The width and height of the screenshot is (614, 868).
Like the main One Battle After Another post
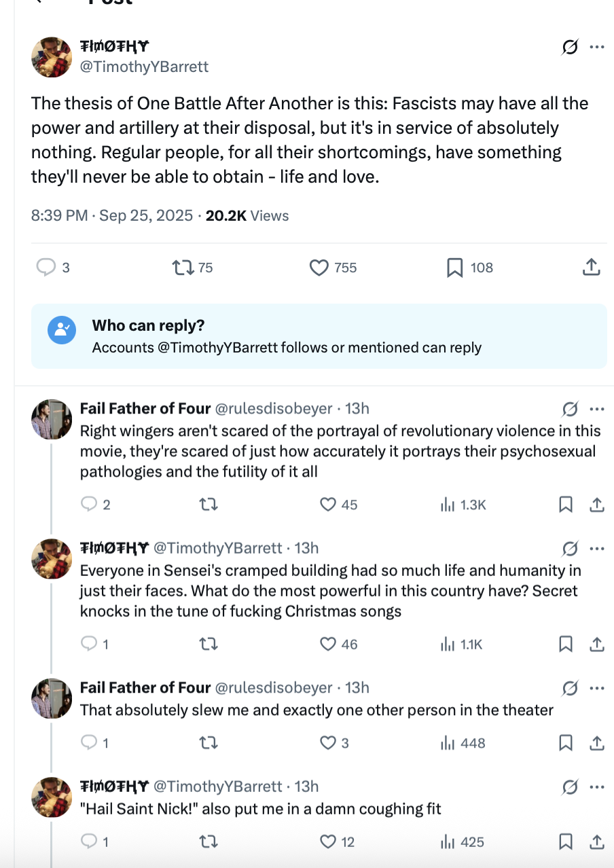point(319,268)
